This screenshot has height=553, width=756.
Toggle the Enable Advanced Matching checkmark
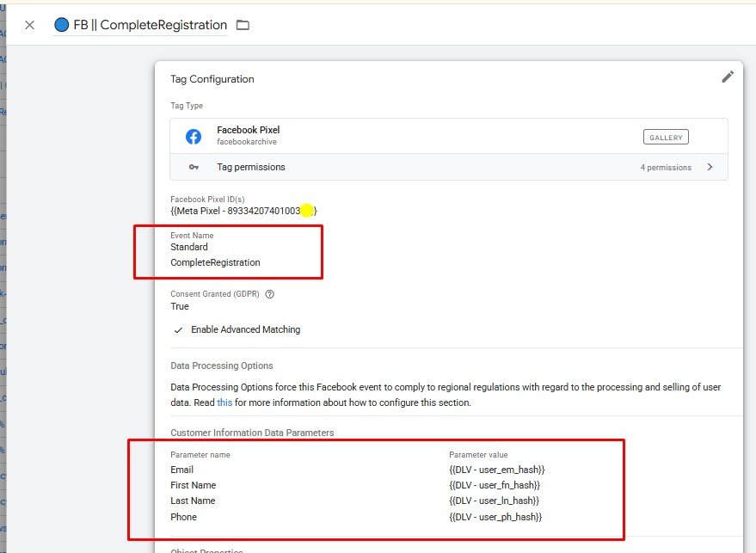(x=178, y=329)
